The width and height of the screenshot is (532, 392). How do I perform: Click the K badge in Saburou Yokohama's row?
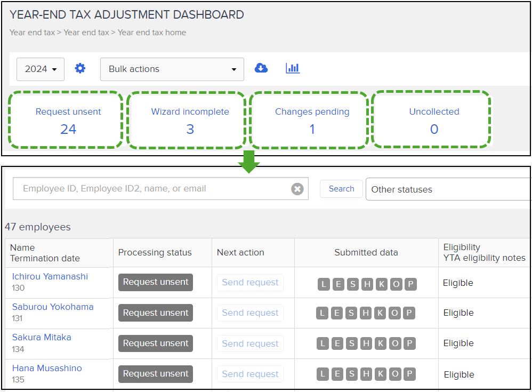(380, 313)
